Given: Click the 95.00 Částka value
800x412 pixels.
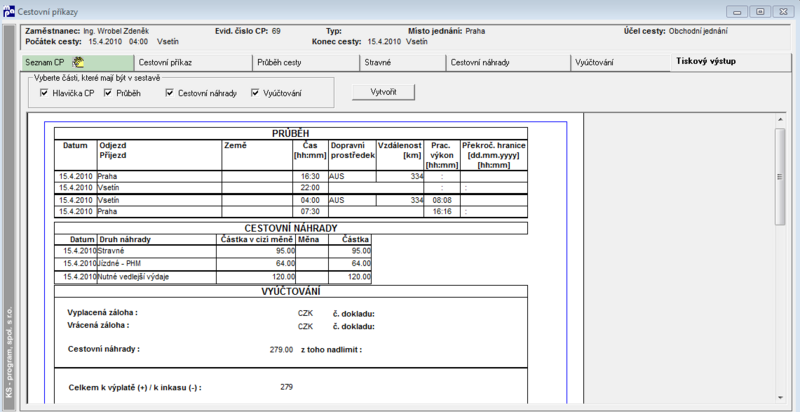Looking at the screenshot, I should 361,251.
